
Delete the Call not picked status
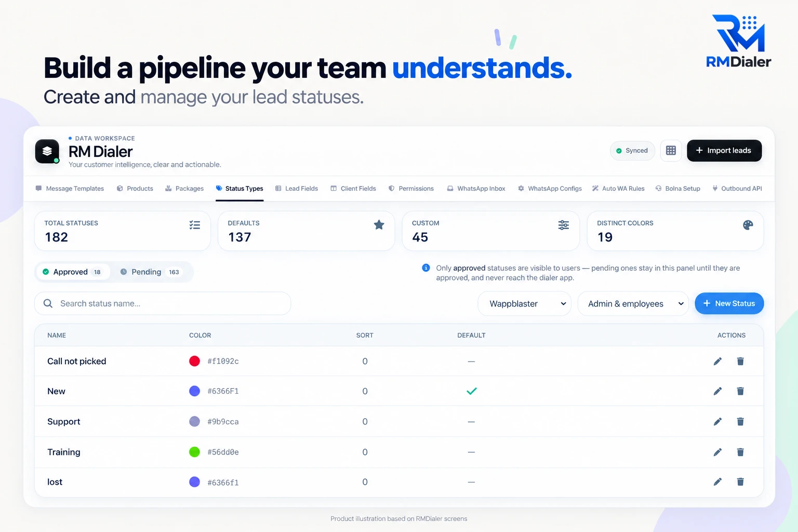point(740,361)
